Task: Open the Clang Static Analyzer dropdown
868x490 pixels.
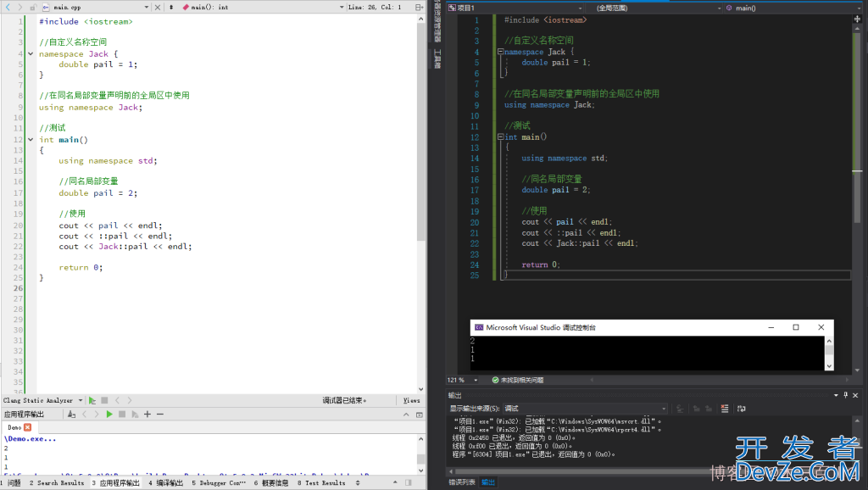Action: click(x=42, y=400)
